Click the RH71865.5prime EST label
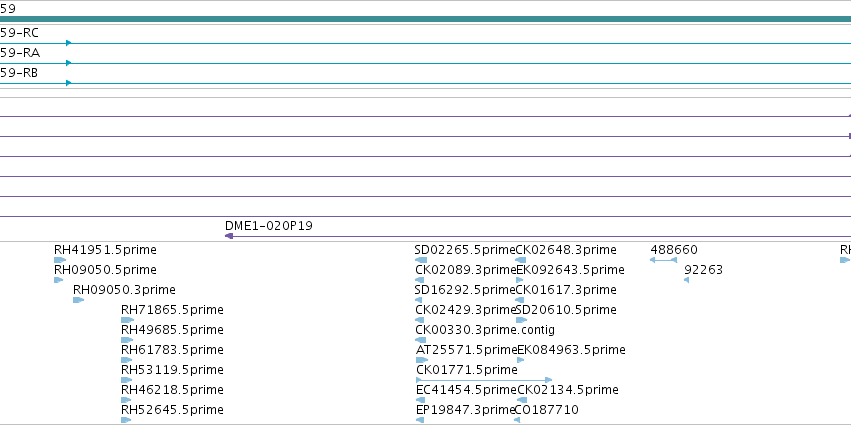 click(x=172, y=309)
